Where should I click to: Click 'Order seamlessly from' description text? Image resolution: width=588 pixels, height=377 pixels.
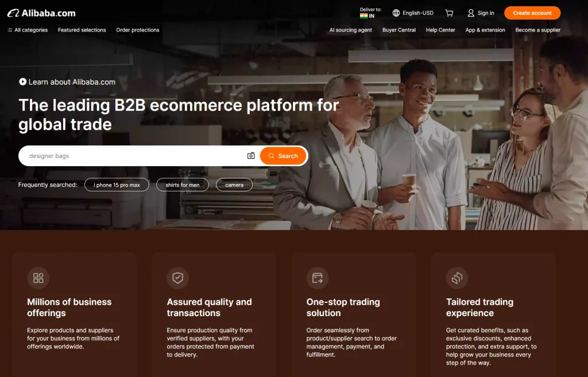(x=351, y=343)
